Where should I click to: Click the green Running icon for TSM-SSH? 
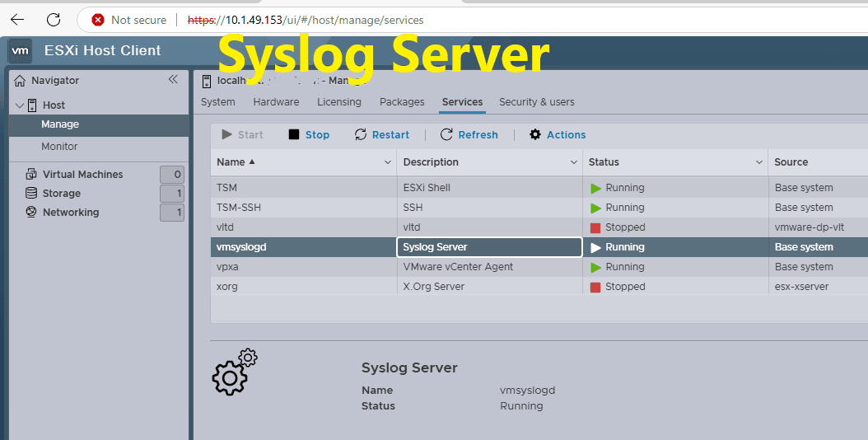[595, 208]
